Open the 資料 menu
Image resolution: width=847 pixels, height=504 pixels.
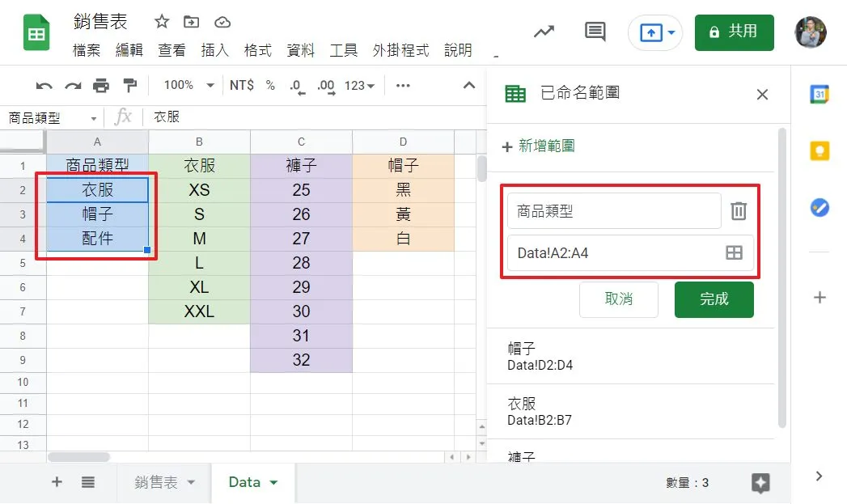pos(301,50)
